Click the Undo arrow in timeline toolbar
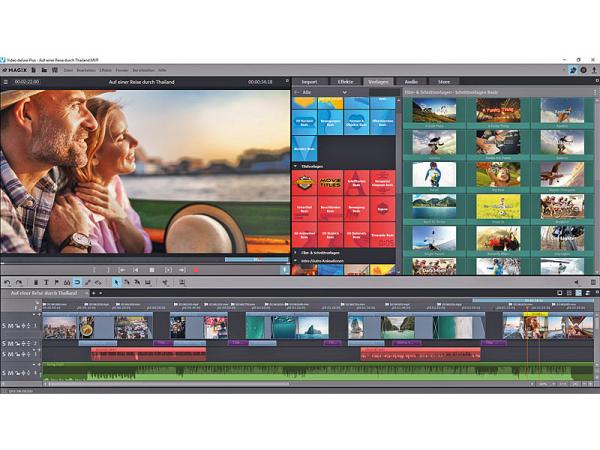This screenshot has width=600, height=450. tap(7, 282)
